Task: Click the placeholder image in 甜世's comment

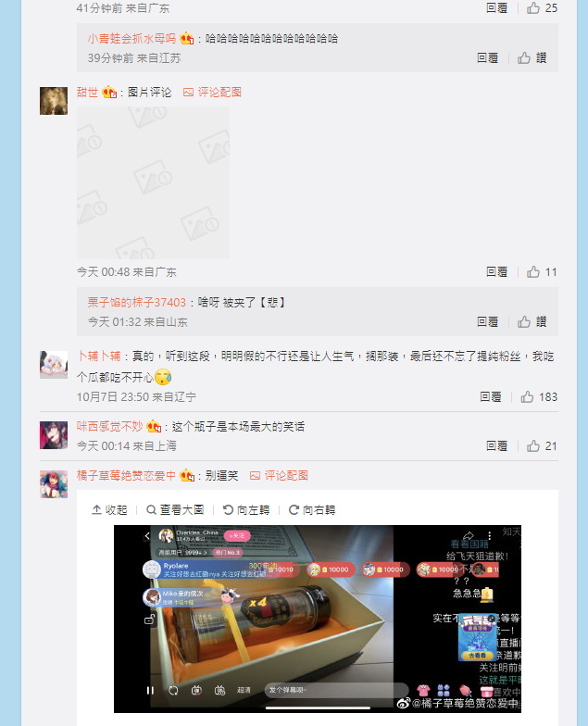Action: tap(154, 183)
